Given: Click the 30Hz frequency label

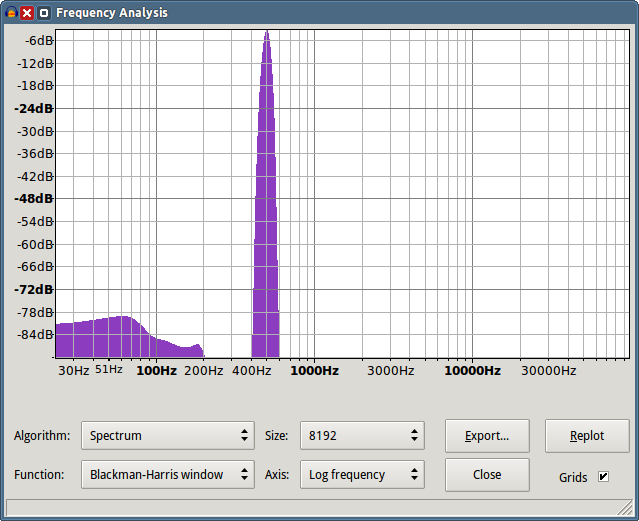Looking at the screenshot, I should click(x=73, y=371).
